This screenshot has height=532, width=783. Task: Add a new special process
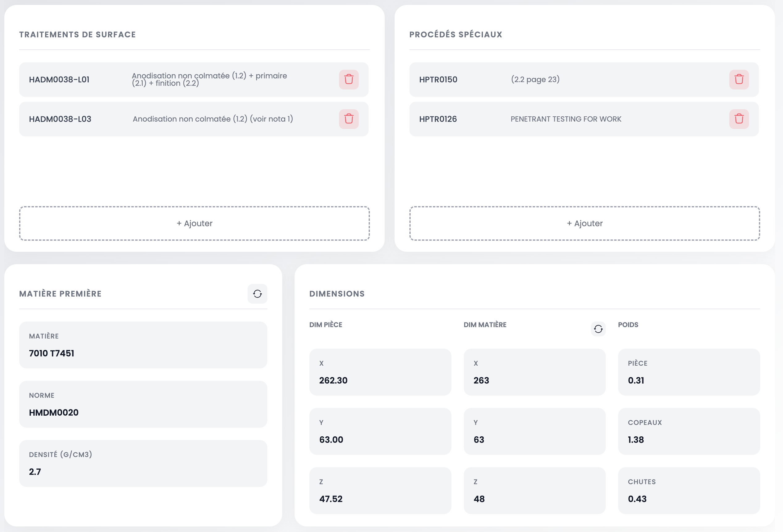pos(584,223)
